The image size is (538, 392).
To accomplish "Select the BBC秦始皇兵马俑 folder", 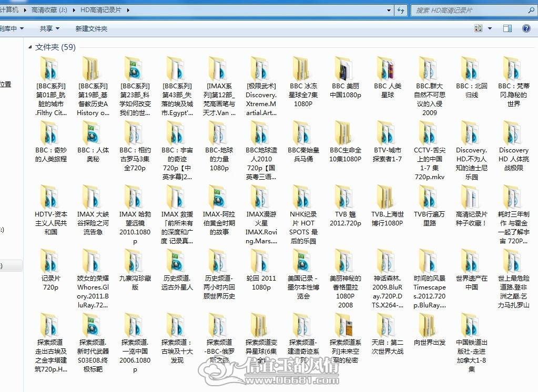I will [x=303, y=142].
